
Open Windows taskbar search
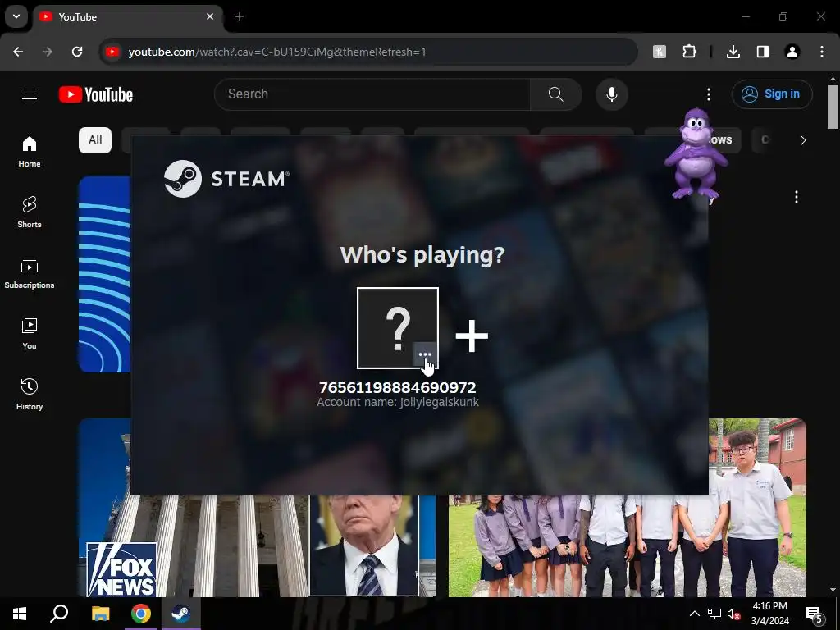point(59,614)
